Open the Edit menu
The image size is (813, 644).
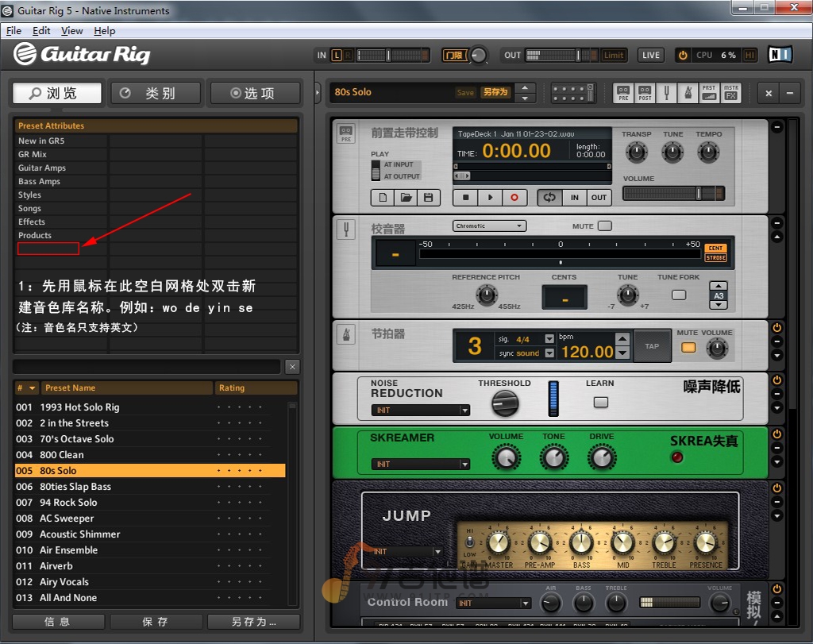[x=41, y=31]
